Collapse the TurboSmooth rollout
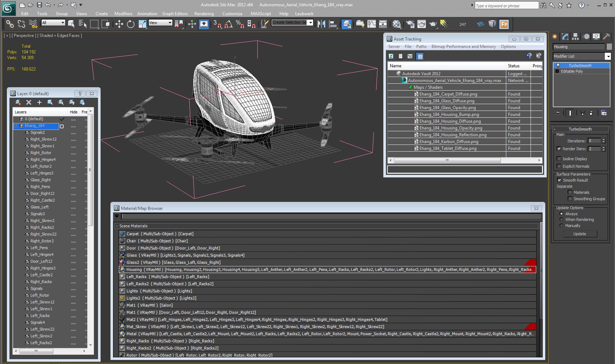The image size is (615, 364). pos(580,129)
